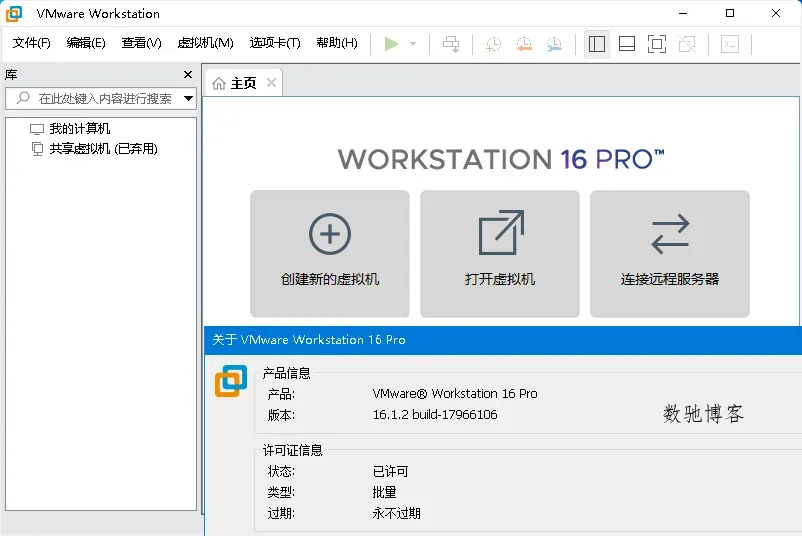Click expiration value 永不过期
The width and height of the screenshot is (802, 536).
(x=396, y=513)
